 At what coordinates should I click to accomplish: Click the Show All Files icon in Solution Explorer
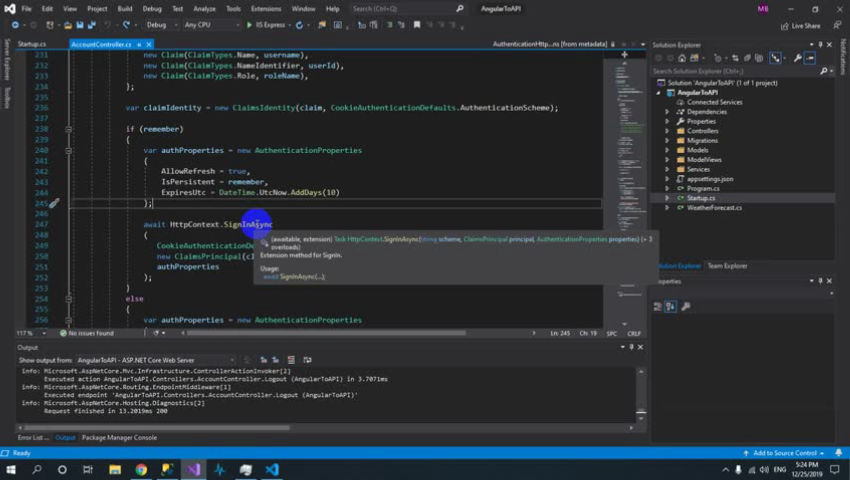click(759, 58)
